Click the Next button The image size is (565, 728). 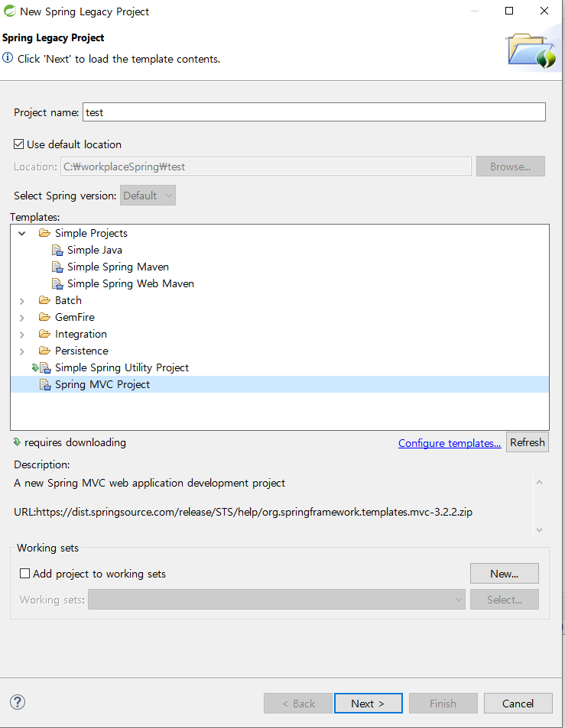[x=368, y=704]
